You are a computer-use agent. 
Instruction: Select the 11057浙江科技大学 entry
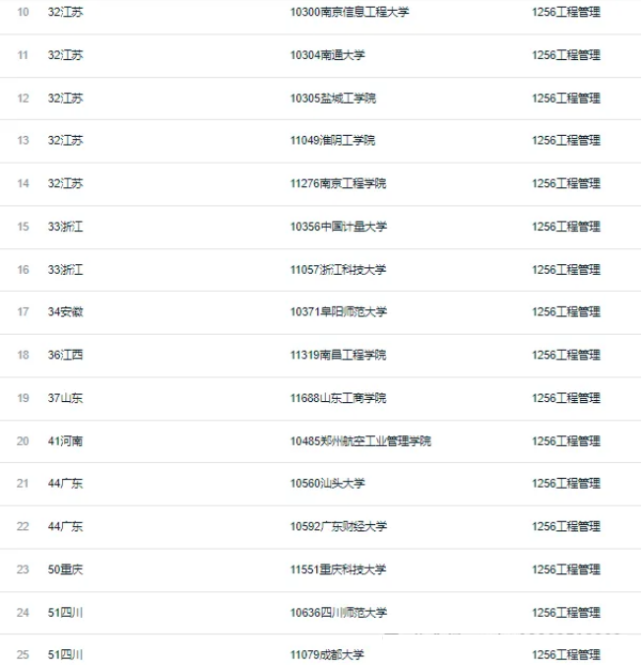point(338,270)
